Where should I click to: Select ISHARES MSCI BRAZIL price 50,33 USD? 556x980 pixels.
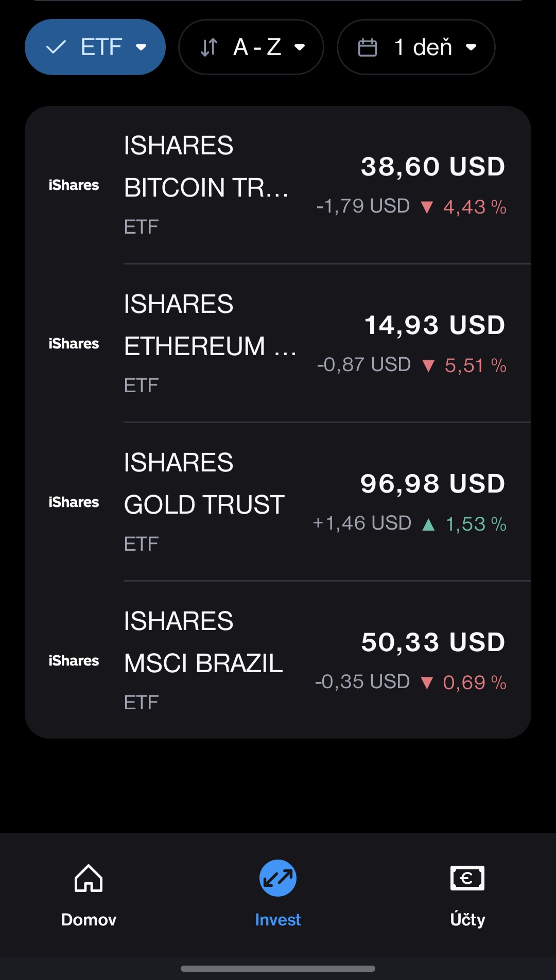[433, 642]
